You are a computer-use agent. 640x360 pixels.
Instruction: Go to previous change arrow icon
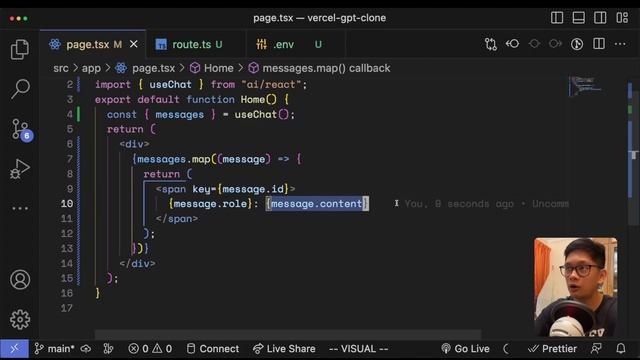(x=512, y=44)
